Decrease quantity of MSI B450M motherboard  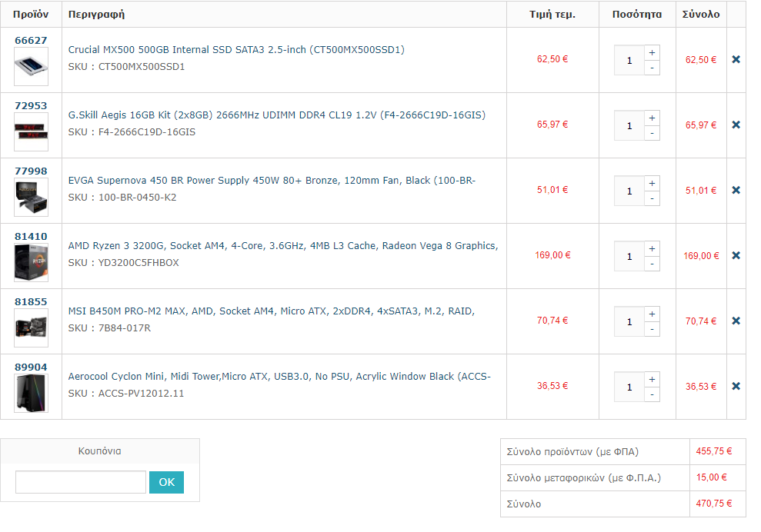(652, 329)
